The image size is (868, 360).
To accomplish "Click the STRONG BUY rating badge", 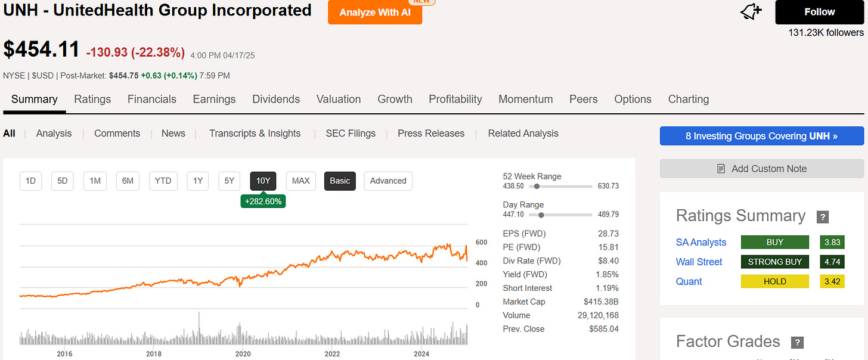I will [x=775, y=262].
